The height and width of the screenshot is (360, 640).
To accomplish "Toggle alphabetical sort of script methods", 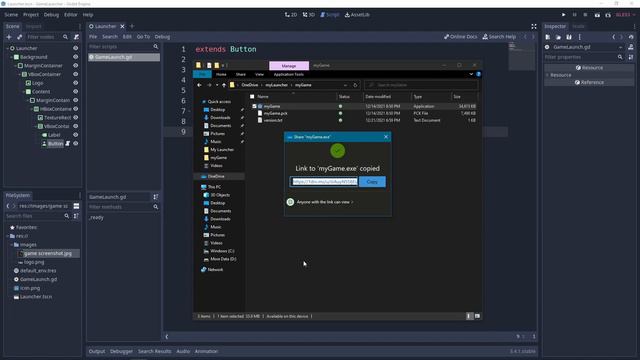I will point(156,197).
